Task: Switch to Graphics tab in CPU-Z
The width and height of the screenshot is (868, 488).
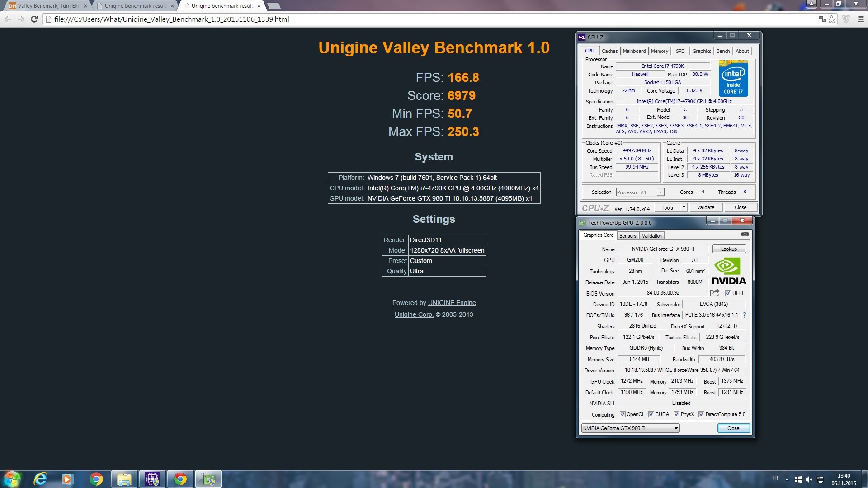Action: point(702,51)
